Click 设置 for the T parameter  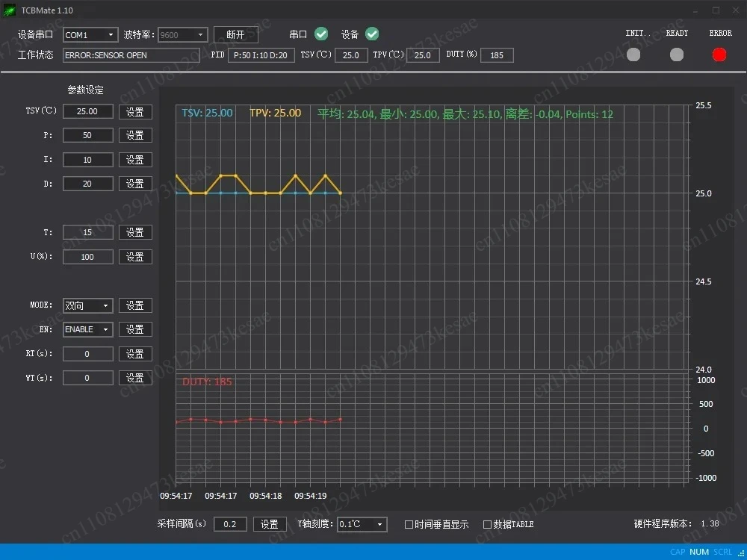[x=135, y=232]
